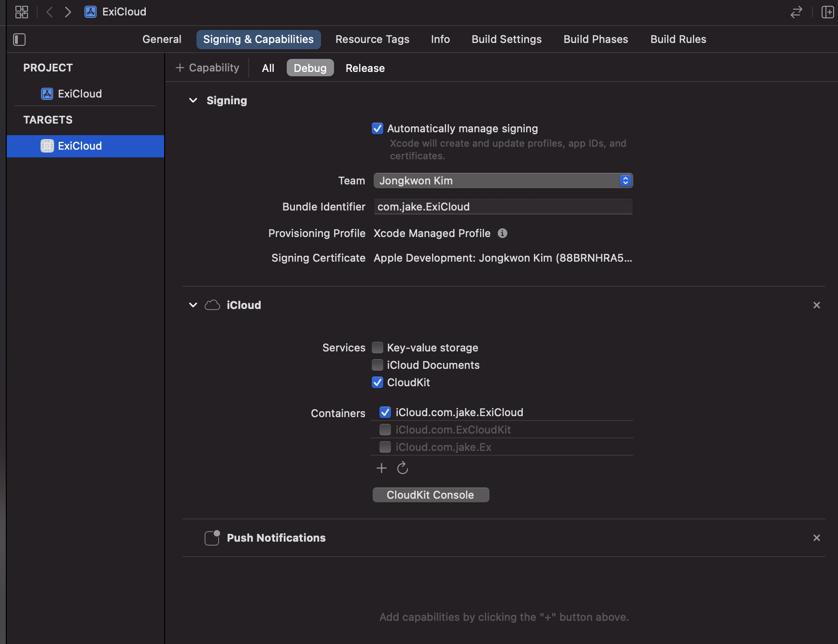838x644 pixels.
Task: Go forward with the right chevron
Action: (x=68, y=12)
